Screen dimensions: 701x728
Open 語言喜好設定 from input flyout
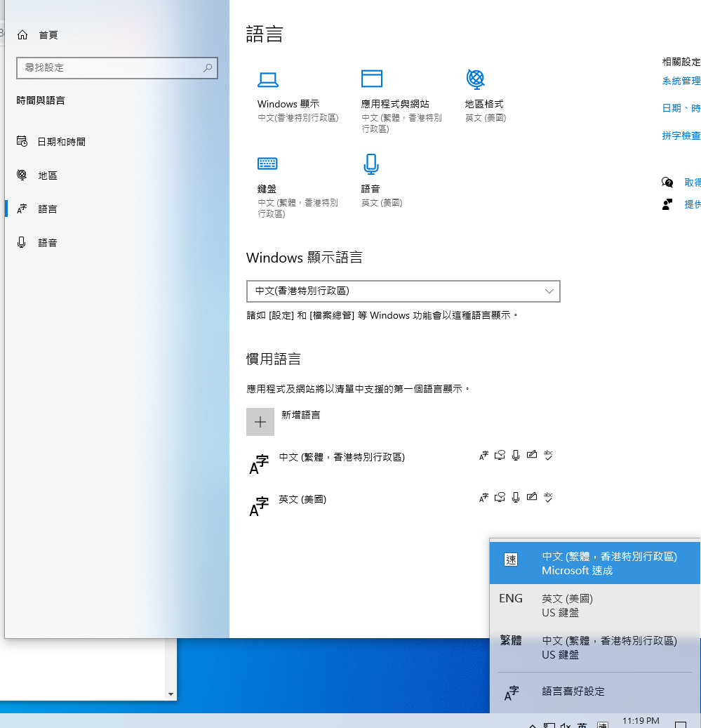point(595,691)
